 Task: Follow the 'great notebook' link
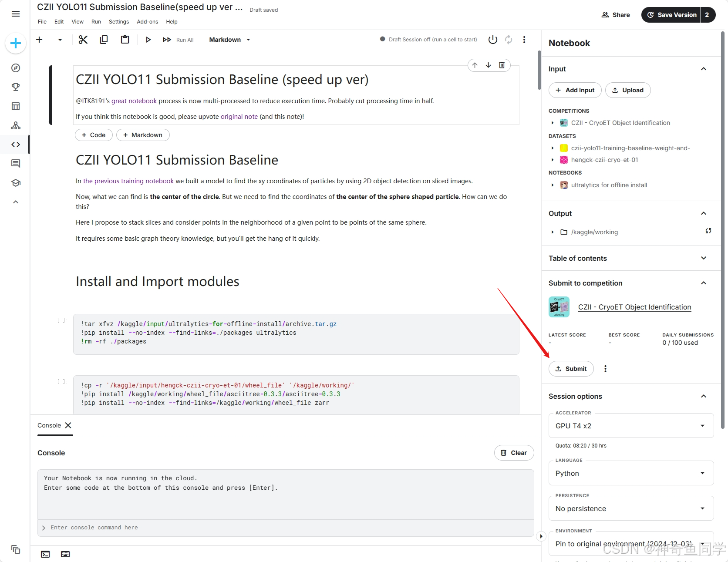click(134, 101)
